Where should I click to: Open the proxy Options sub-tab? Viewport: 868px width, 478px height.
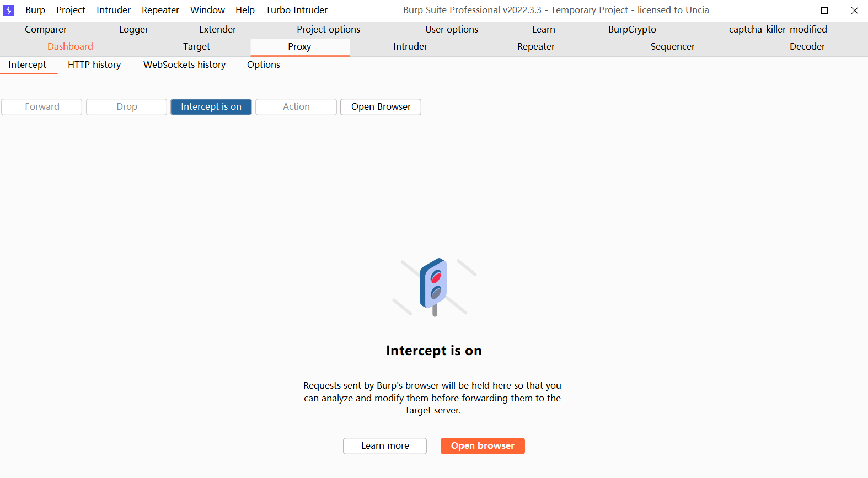(x=264, y=65)
